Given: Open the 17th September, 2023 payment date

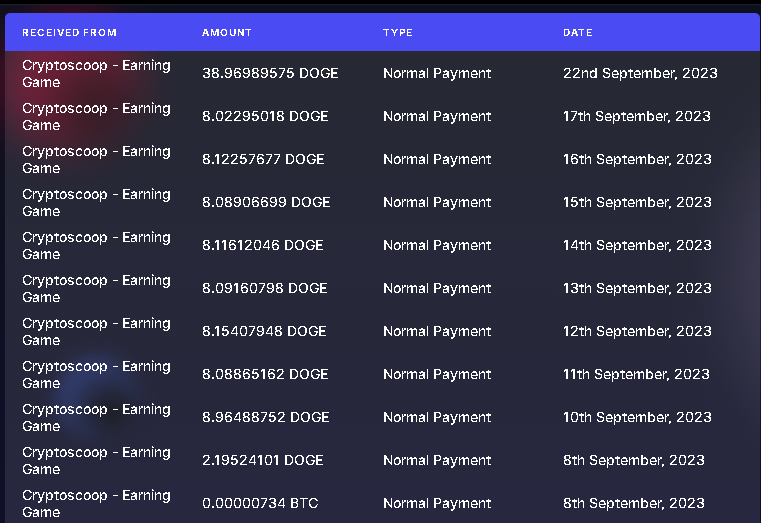Looking at the screenshot, I should pos(636,116).
